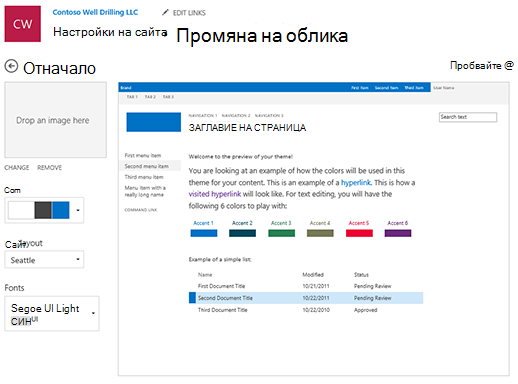The image size is (518, 384).
Task: Click CHANGE under the image box
Action: click(17, 167)
